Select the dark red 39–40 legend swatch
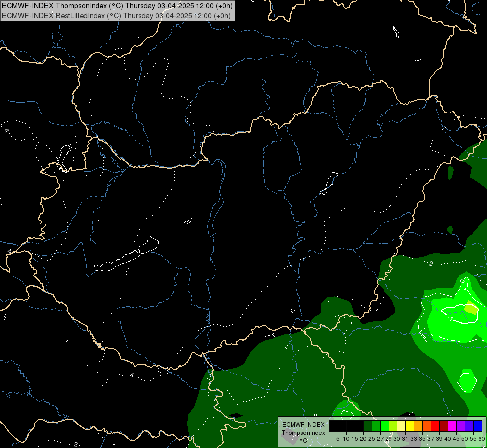 (x=444, y=426)
